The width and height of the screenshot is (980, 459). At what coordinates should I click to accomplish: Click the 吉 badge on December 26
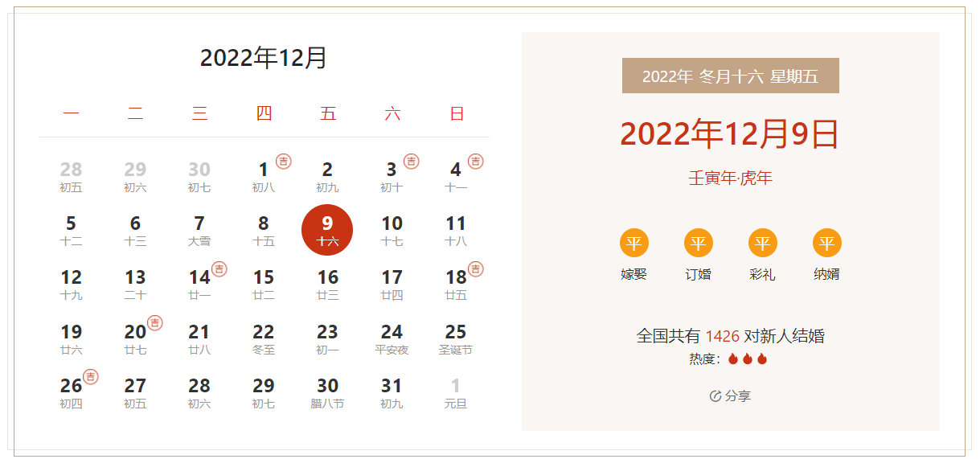pos(91,377)
